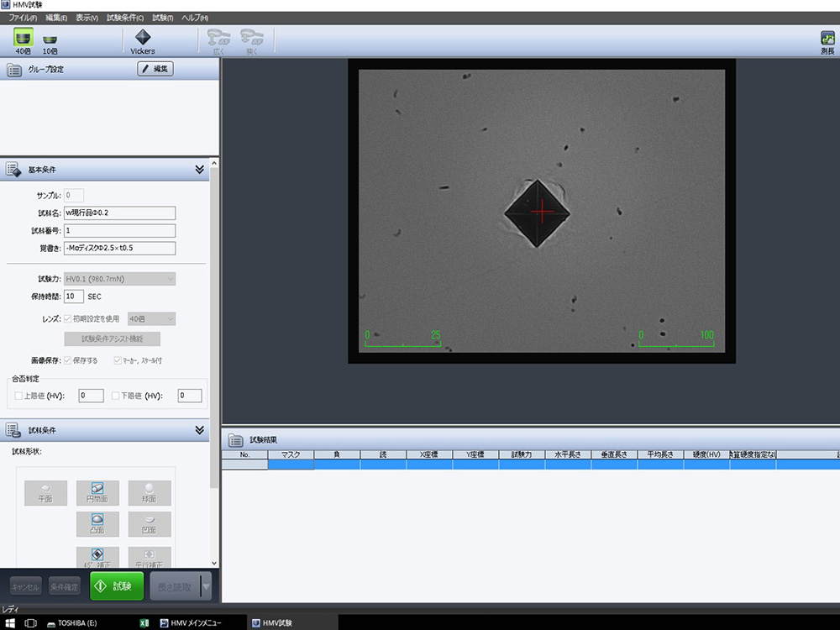Click the 試料名 text field
The height and width of the screenshot is (630, 840).
[x=119, y=213]
